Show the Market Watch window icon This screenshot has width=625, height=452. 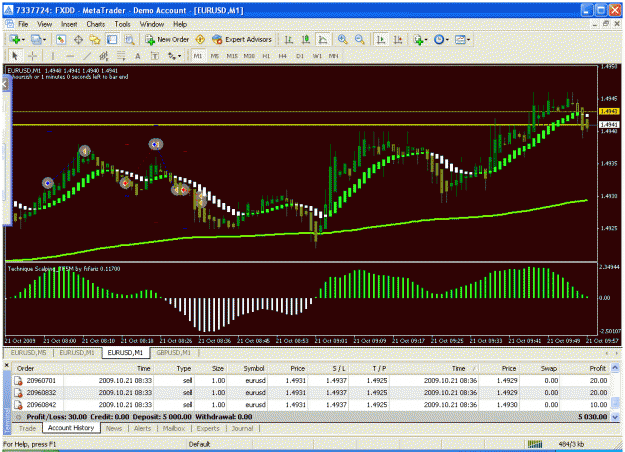click(61, 39)
